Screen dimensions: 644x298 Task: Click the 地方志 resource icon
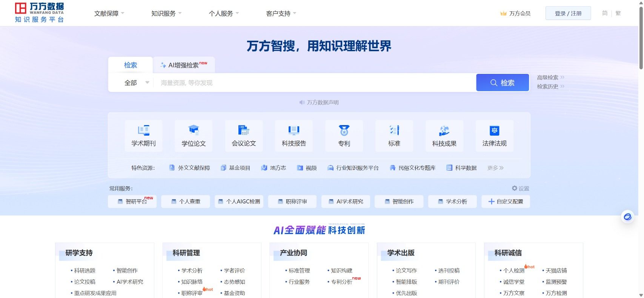(x=264, y=168)
